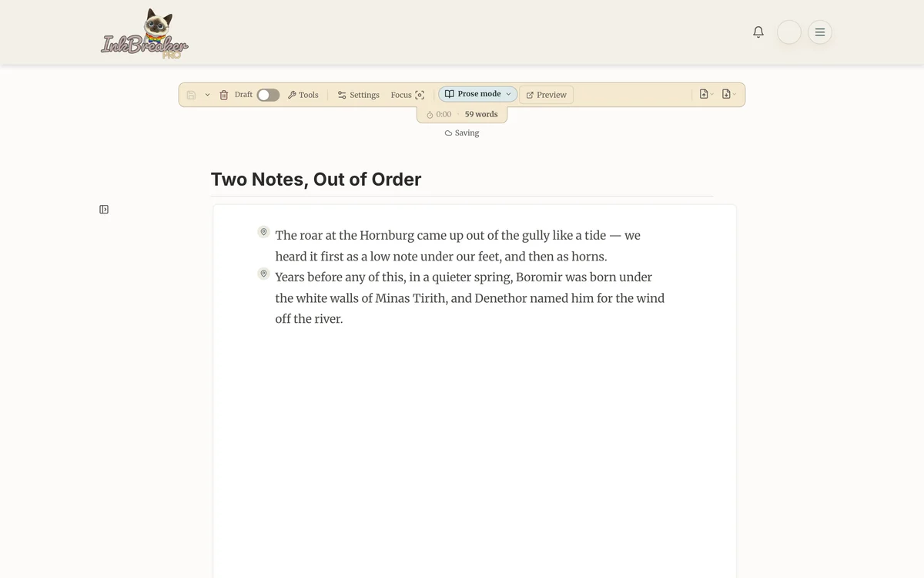Click the Preview button
924x578 pixels.
pos(546,95)
